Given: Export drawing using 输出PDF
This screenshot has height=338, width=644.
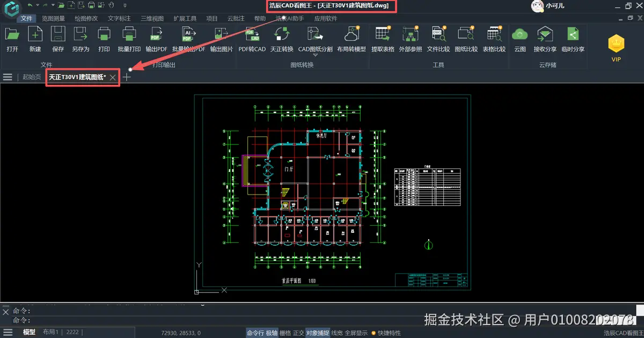Looking at the screenshot, I should pyautogui.click(x=157, y=39).
